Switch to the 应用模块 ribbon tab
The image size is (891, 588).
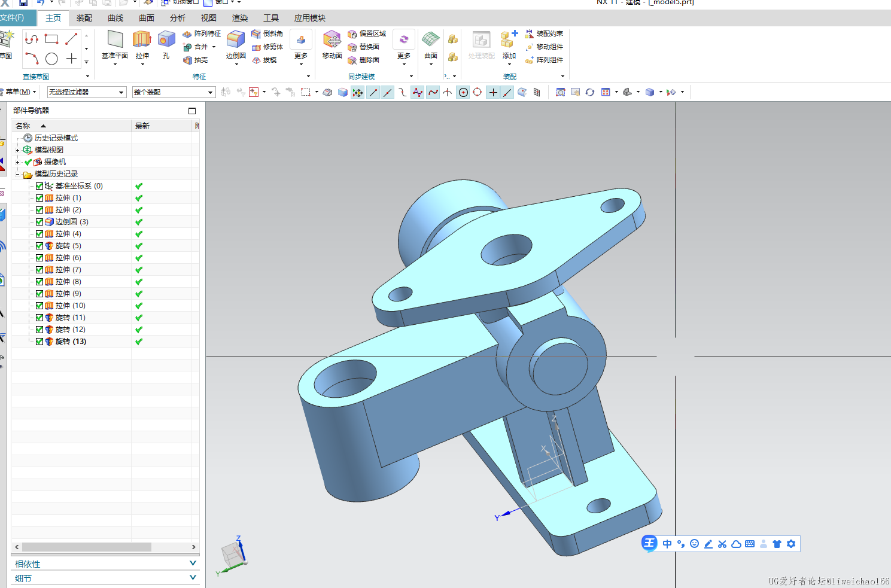tap(310, 18)
